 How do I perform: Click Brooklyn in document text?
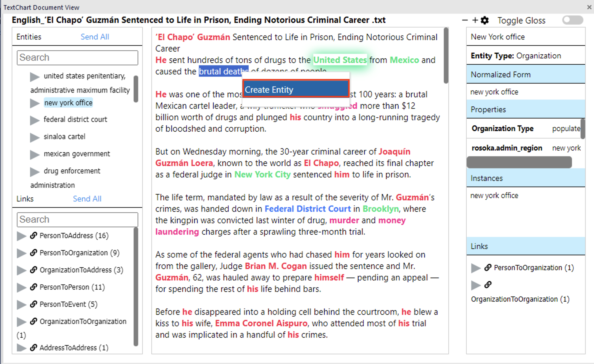point(381,209)
